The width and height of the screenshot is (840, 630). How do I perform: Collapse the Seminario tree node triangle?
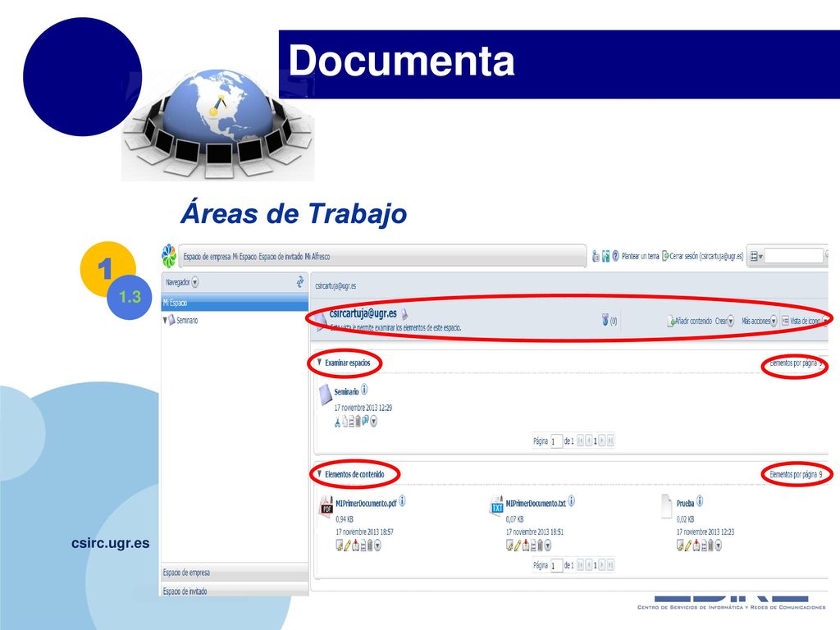[164, 321]
